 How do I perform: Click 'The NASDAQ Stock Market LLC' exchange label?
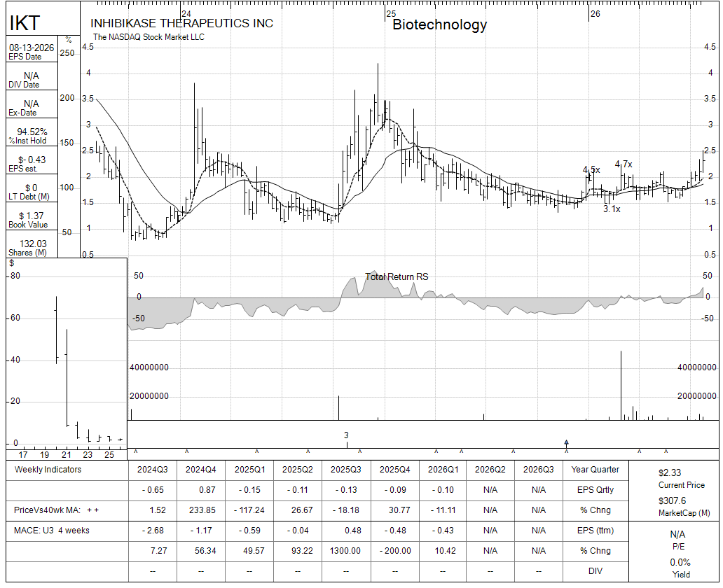[x=149, y=37]
